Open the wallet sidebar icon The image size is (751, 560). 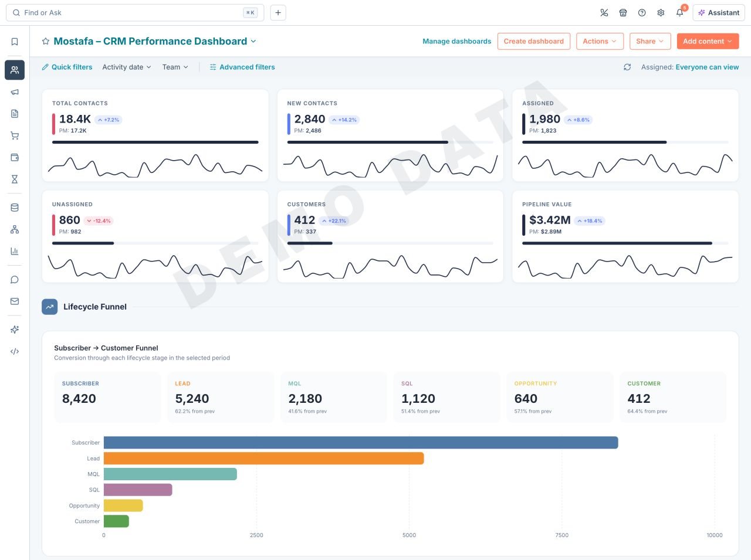(15, 157)
